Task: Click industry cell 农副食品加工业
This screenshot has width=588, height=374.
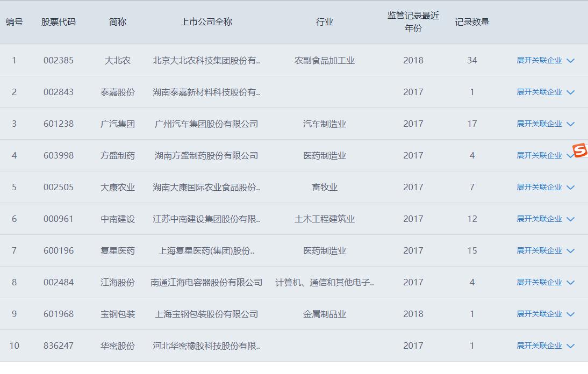Action: tap(325, 60)
